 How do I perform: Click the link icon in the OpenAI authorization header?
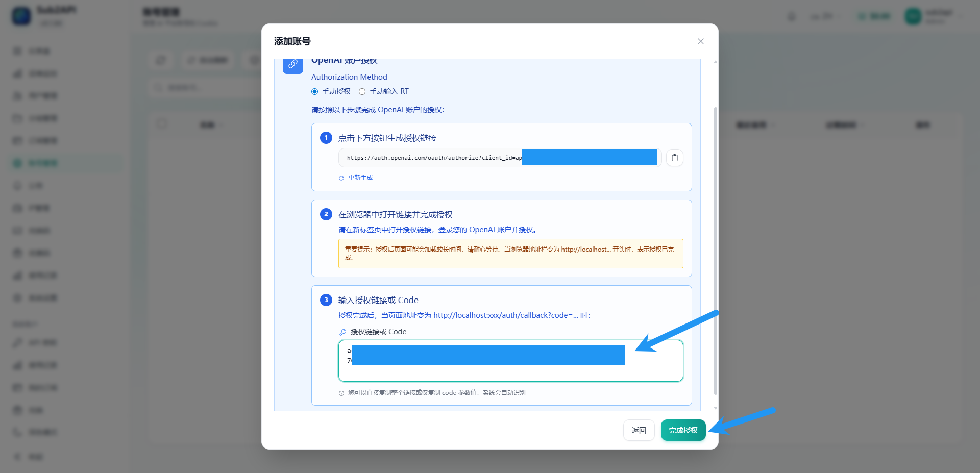292,65
